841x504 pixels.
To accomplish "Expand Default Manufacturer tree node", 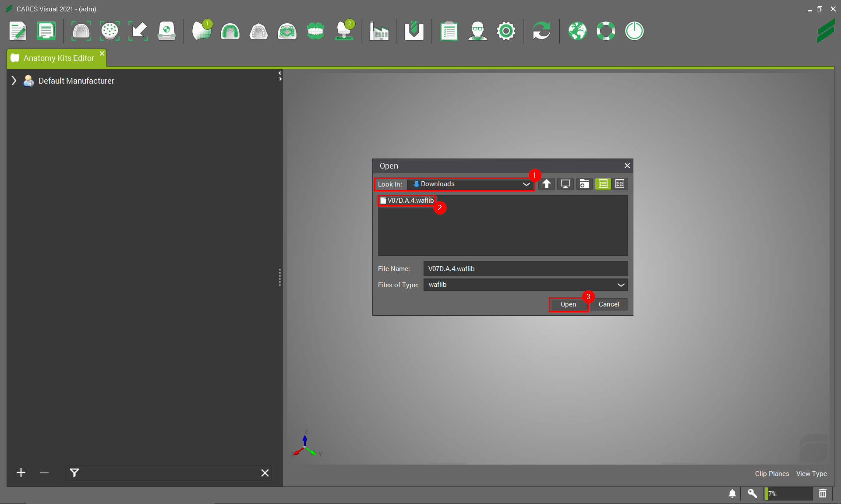I will tap(14, 81).
